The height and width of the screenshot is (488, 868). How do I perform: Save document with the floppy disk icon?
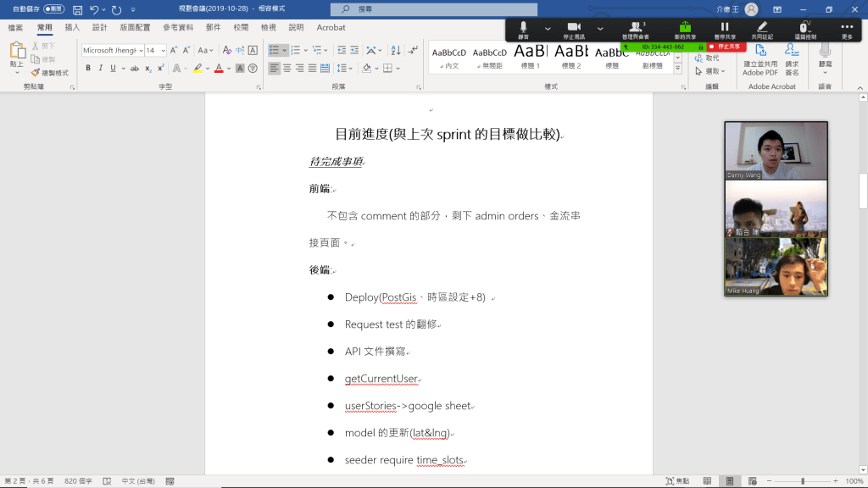click(x=78, y=10)
